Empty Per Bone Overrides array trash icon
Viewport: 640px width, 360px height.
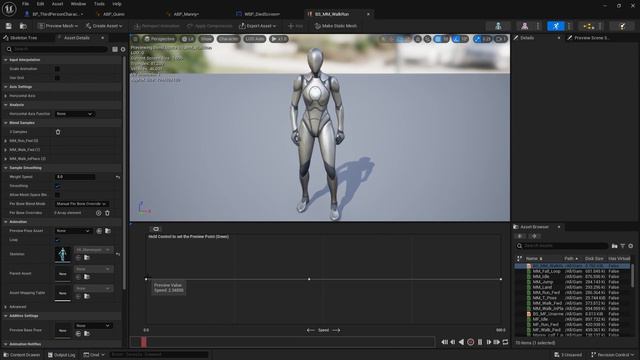pyautogui.click(x=107, y=213)
